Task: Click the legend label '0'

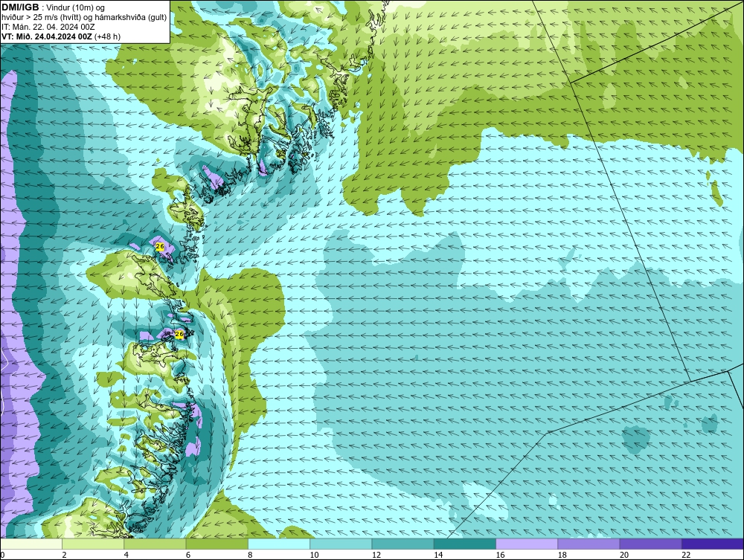Action: [2, 555]
